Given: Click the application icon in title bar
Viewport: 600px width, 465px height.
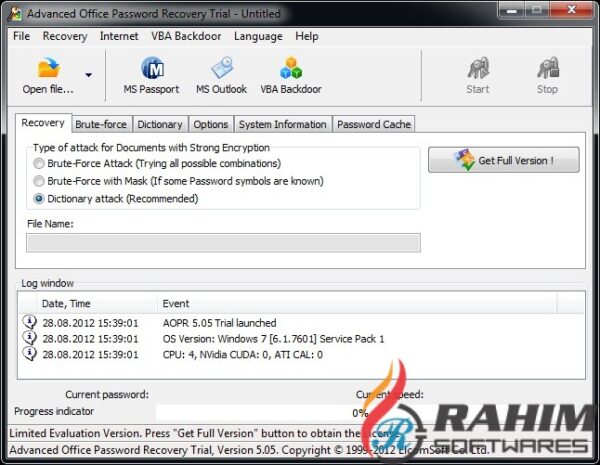Looking at the screenshot, I should [x=15, y=14].
